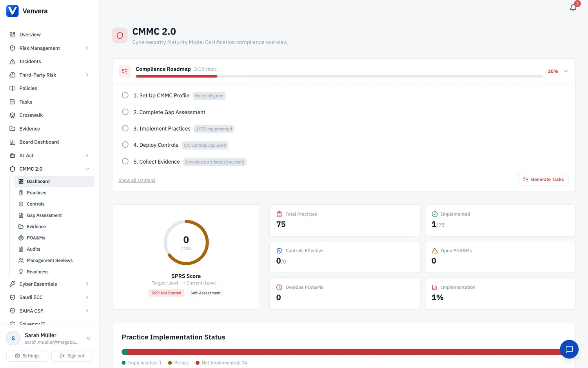Click the Policies book icon
Viewport: 588px width, 368px height.
tap(13, 88)
